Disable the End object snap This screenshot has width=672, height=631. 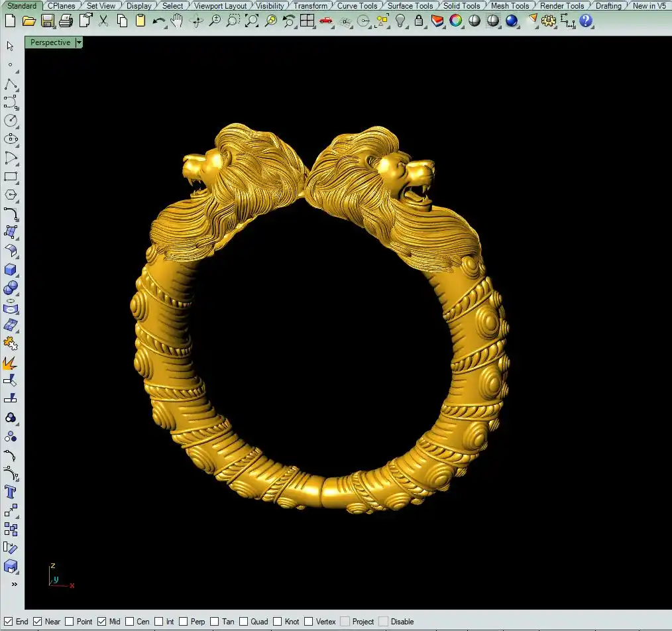(9, 622)
